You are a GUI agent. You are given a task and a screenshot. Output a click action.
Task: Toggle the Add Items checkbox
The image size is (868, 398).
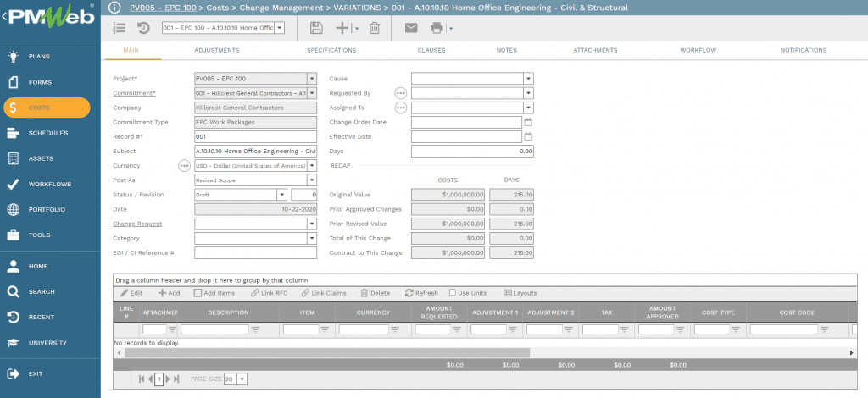coord(198,293)
